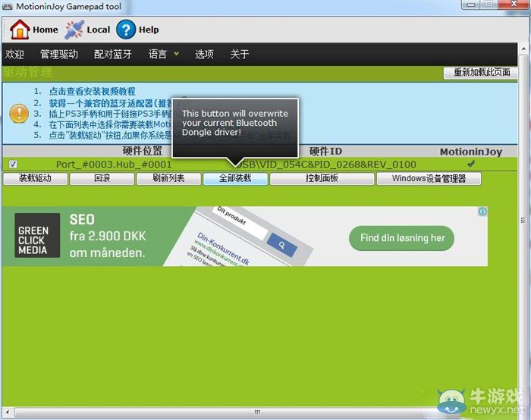Click the 装载驱动 button
Viewport: 531px width, 420px height.
click(x=35, y=178)
